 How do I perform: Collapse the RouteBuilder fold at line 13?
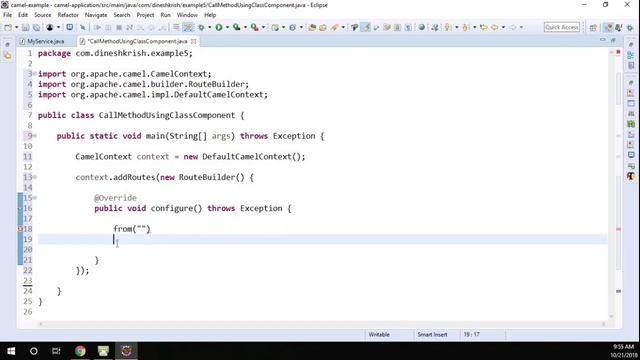coord(35,177)
